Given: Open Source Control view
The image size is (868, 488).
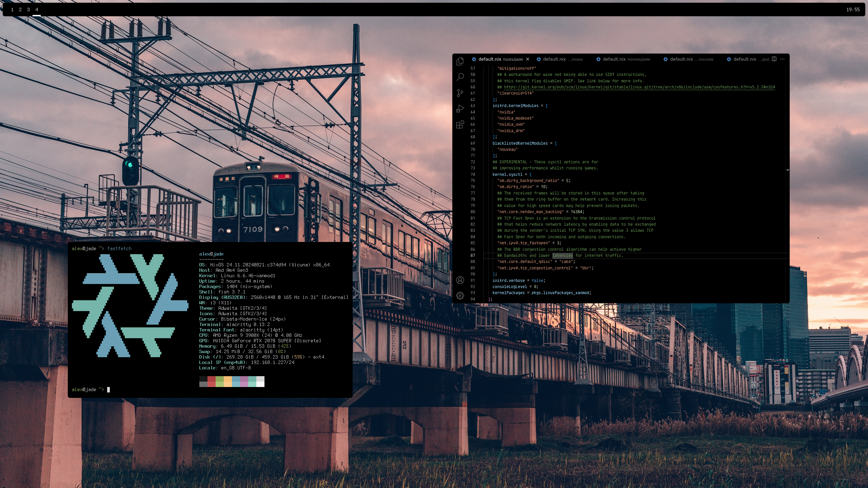Looking at the screenshot, I should tap(460, 93).
